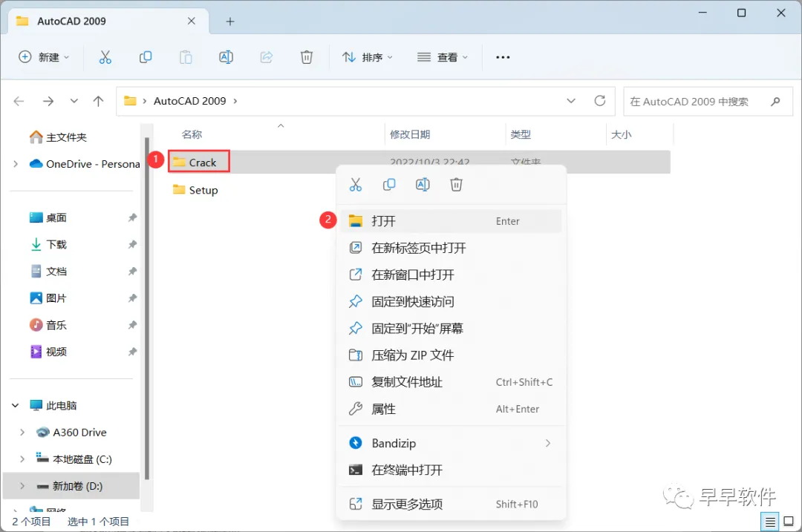Click the navigation pane vertical scrollbar
Viewport: 802px width, 532px height.
tap(147, 308)
